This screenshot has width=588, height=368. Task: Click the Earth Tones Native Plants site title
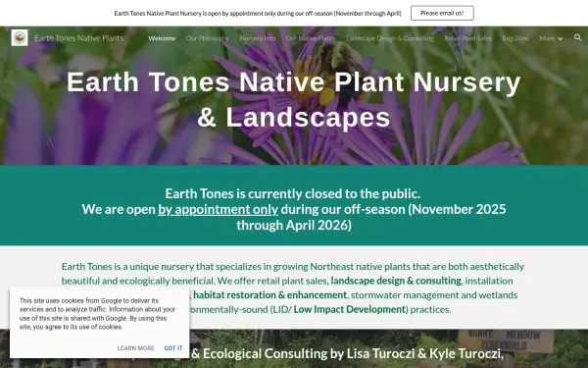pyautogui.click(x=78, y=38)
